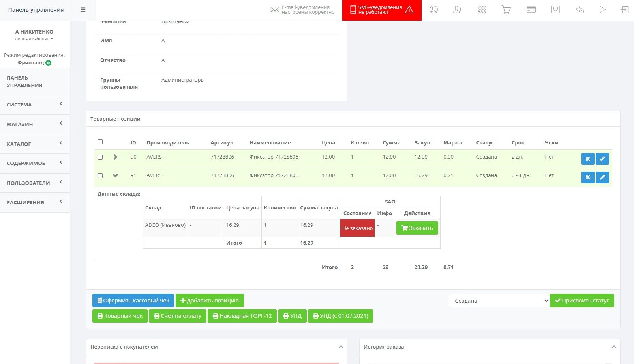Tick the checkbox for order item 91
634x364 pixels.
tap(100, 175)
